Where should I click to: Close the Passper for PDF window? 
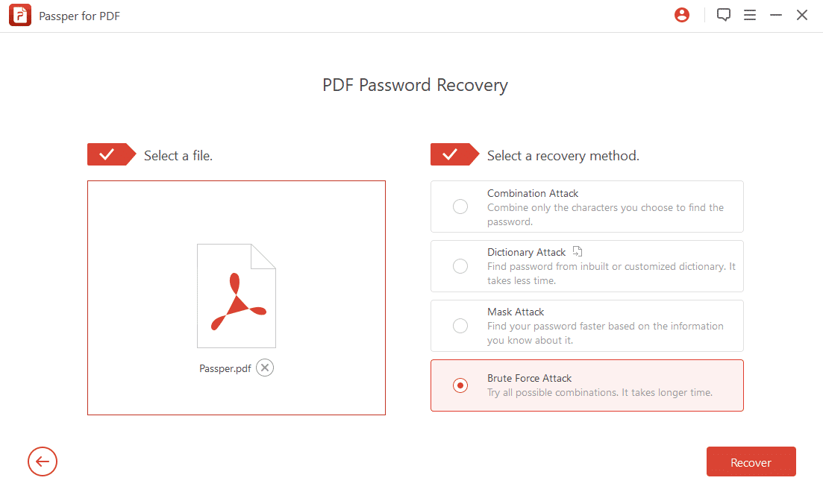(x=802, y=15)
